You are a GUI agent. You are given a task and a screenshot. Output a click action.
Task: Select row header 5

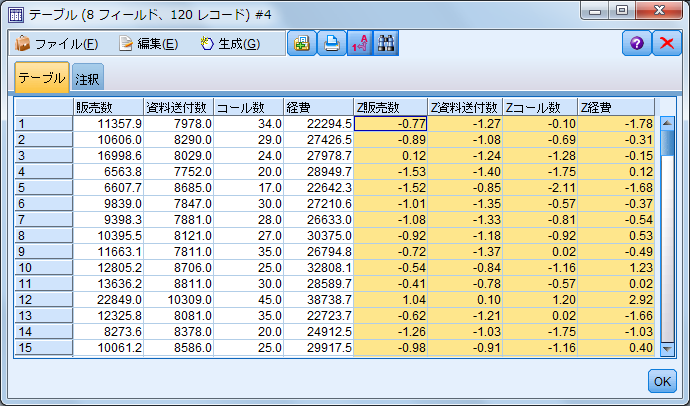coord(44,188)
